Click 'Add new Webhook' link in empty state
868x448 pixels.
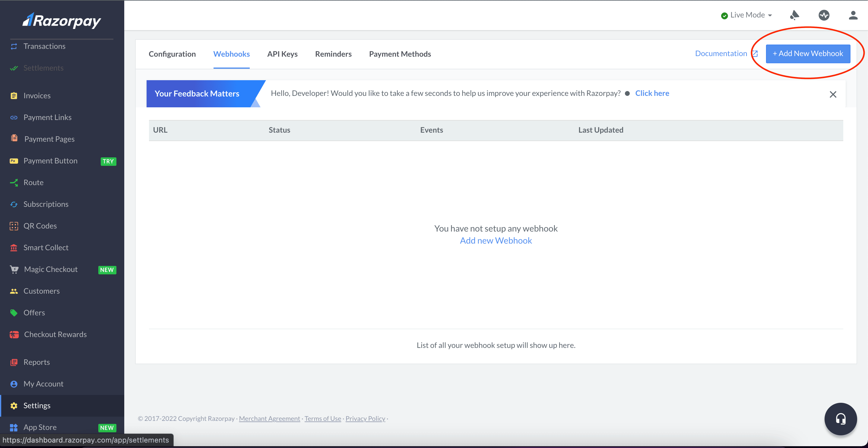(x=496, y=241)
